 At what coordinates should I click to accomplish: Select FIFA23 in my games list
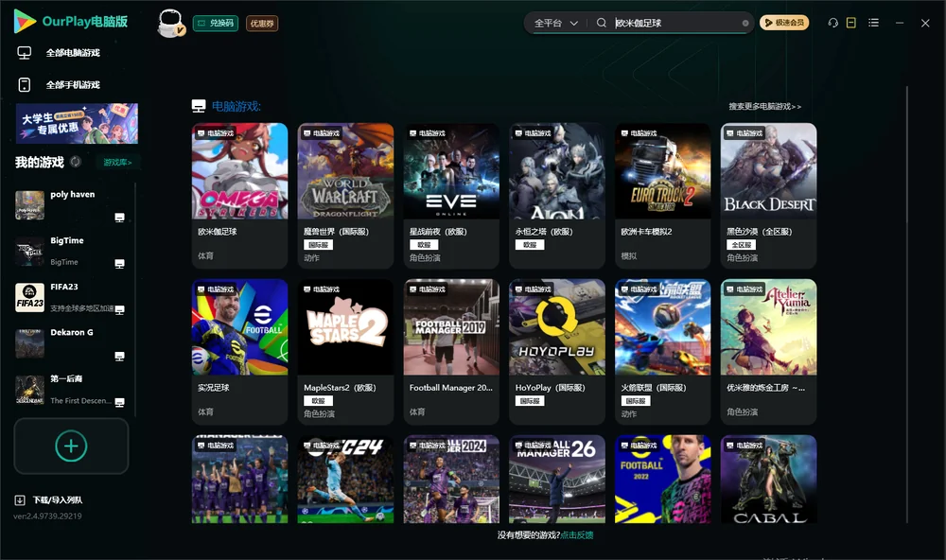69,297
